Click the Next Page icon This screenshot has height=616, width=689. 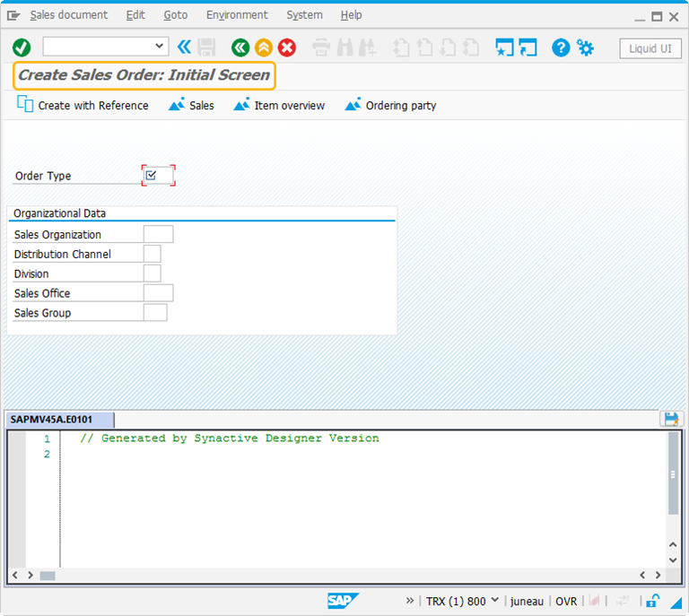448,48
